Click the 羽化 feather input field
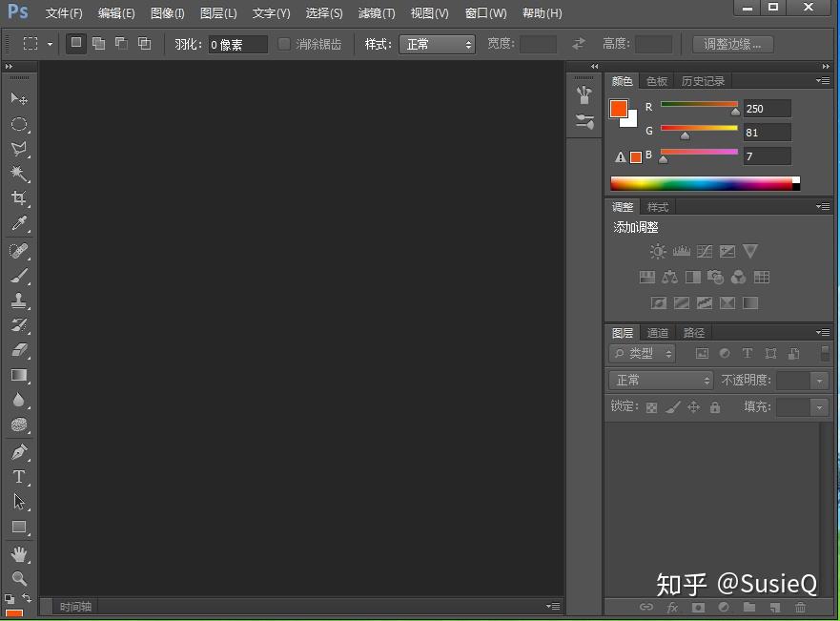This screenshot has height=621, width=840. point(237,45)
